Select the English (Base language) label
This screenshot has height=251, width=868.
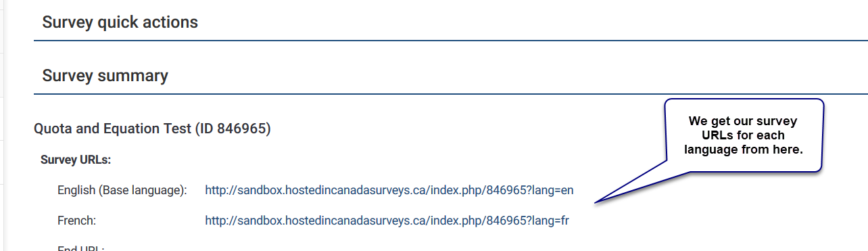point(122,190)
